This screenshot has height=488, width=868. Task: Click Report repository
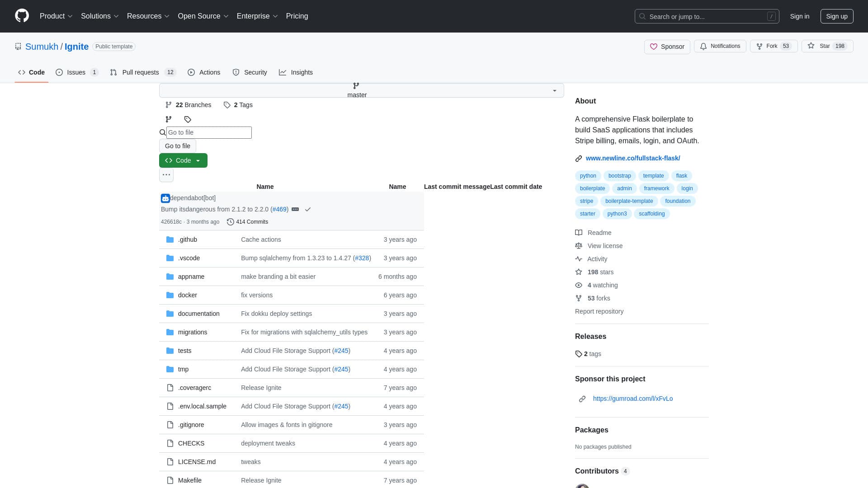599,311
